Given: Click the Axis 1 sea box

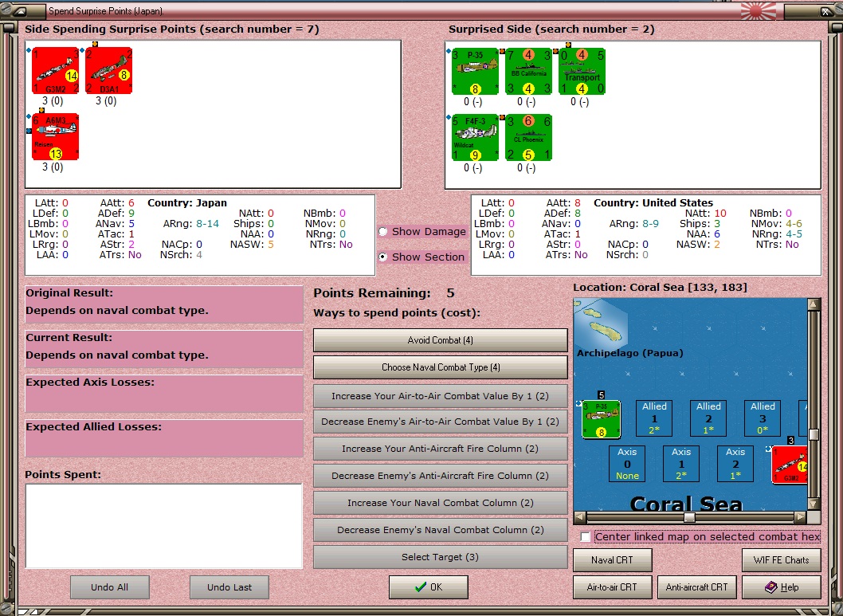Looking at the screenshot, I should [681, 463].
